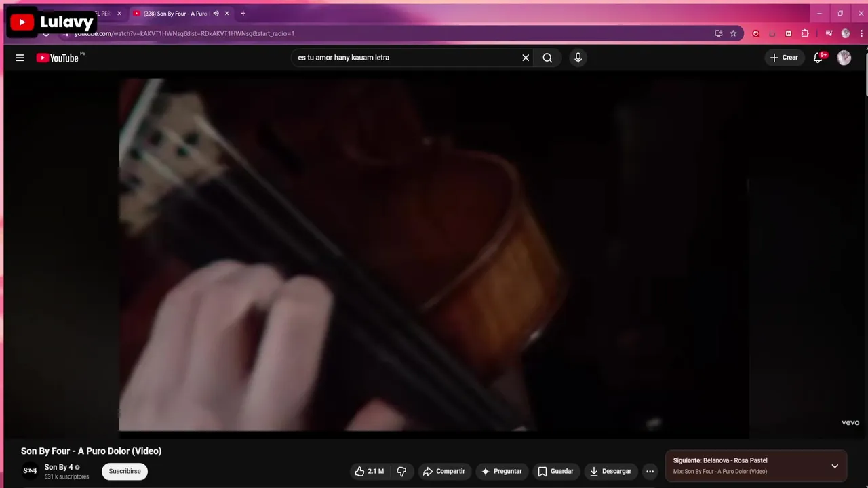Open the Crear create menu
Viewport: 868px width, 488px height.
[x=784, y=58]
